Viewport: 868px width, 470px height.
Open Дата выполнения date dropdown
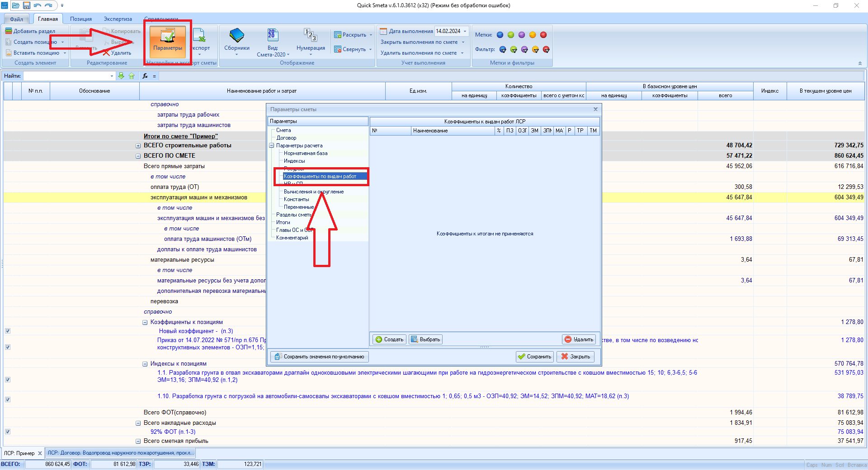click(465, 31)
